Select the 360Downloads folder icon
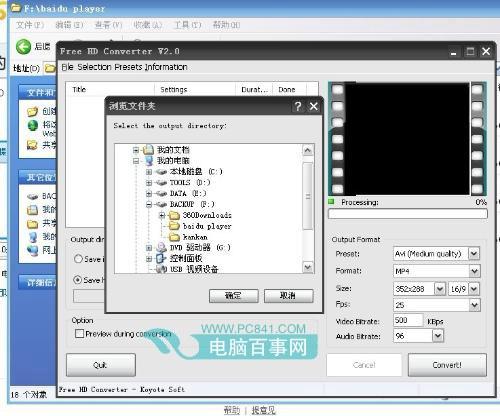Screen dimensions: 500x416 174,215
